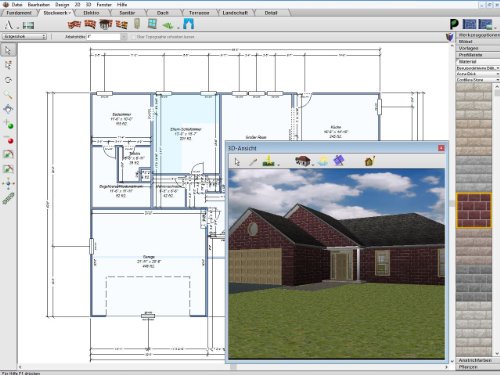
Task: Open the Hilfe menu
Action: coord(122,5)
